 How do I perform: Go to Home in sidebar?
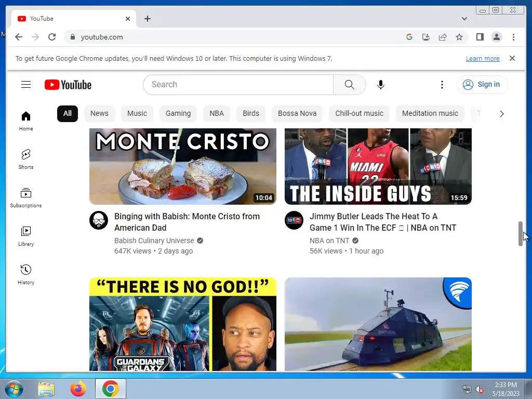(x=26, y=121)
